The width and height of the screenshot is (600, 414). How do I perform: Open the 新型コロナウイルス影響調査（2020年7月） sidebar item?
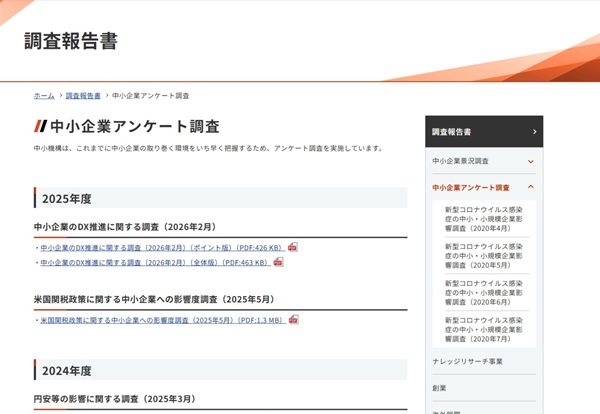(x=485, y=329)
